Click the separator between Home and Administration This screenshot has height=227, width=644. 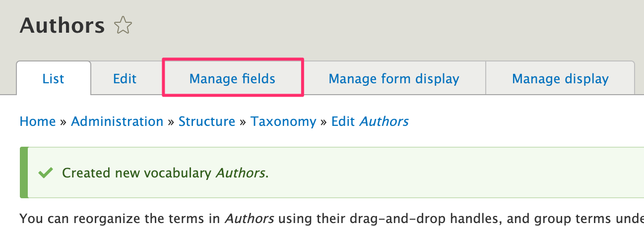pos(64,122)
